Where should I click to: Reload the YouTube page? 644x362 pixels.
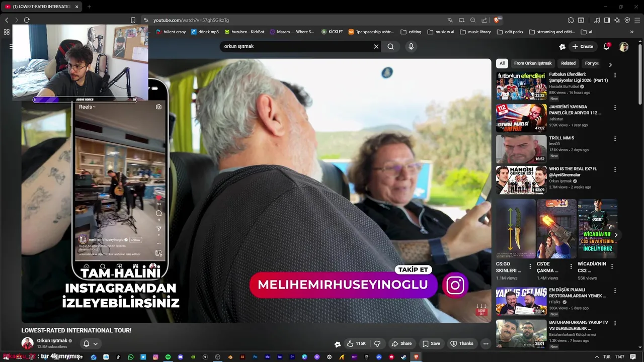27,20
